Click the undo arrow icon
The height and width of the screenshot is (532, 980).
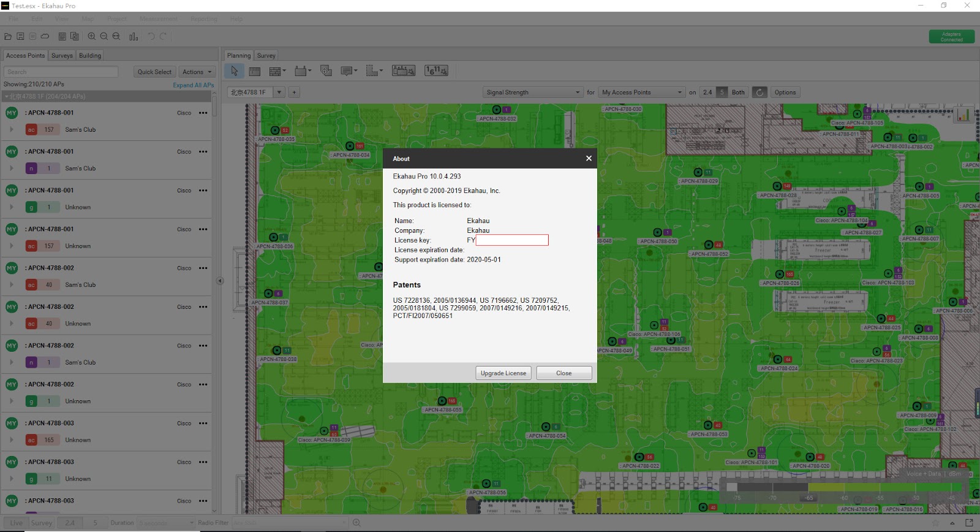[x=151, y=37]
